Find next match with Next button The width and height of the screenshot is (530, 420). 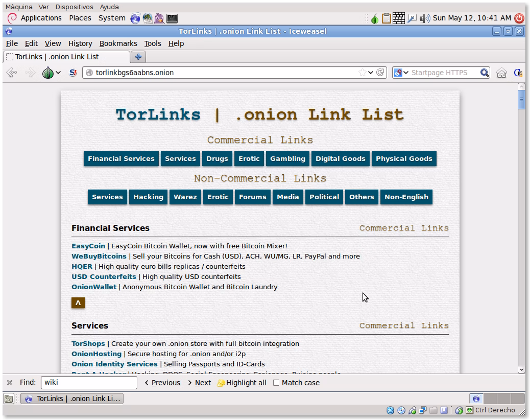(200, 383)
